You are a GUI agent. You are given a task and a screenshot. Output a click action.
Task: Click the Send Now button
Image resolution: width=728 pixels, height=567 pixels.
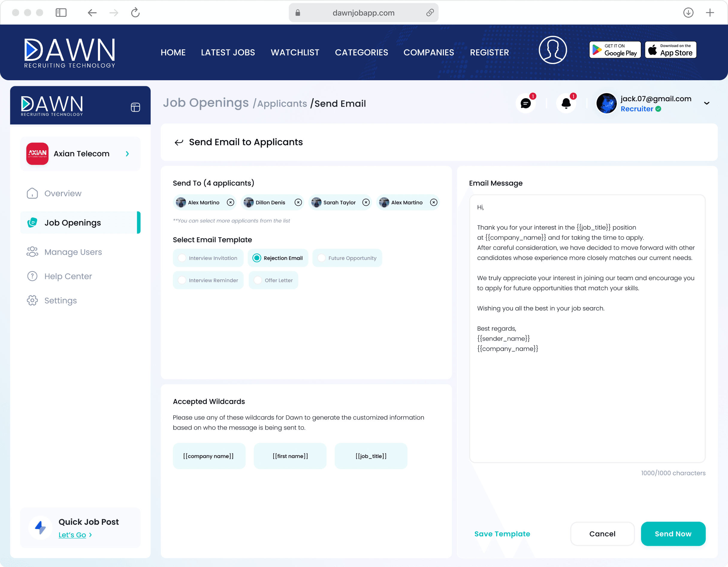[x=673, y=534]
